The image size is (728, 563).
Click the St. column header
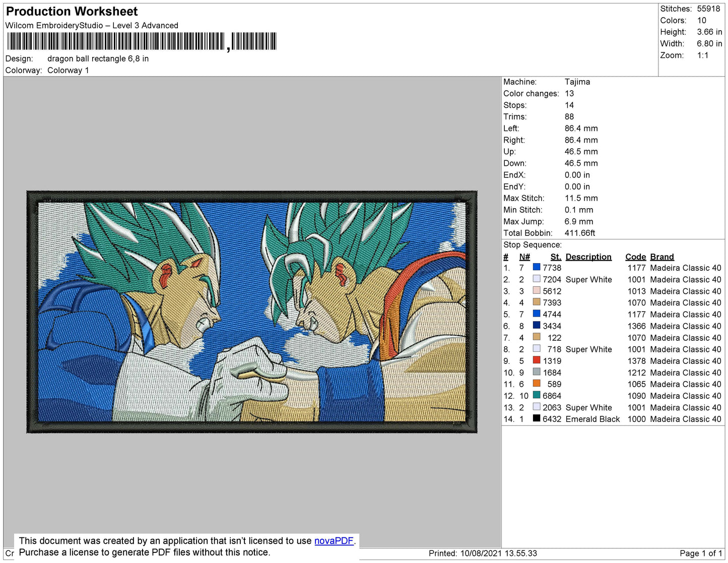pos(555,257)
